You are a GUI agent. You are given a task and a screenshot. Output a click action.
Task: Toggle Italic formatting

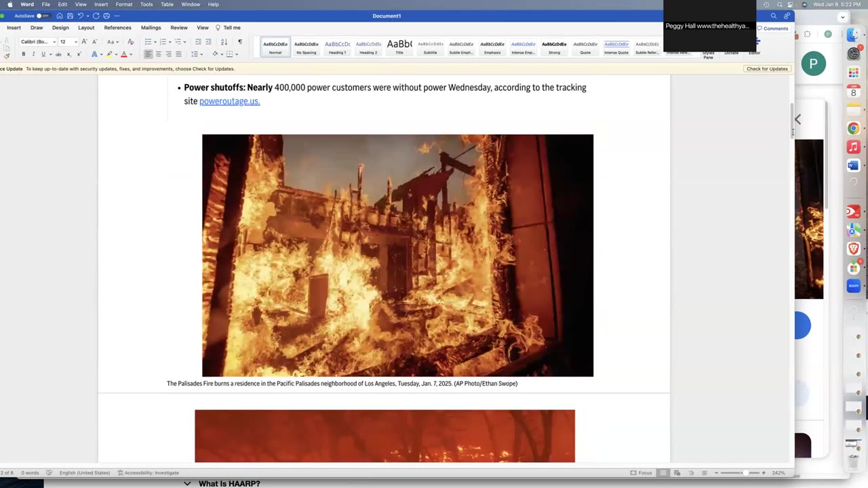pos(33,54)
